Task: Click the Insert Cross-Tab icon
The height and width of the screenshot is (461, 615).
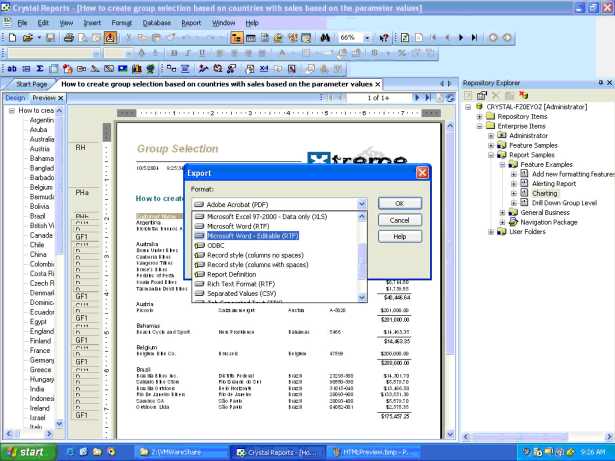Action: click(x=54, y=69)
